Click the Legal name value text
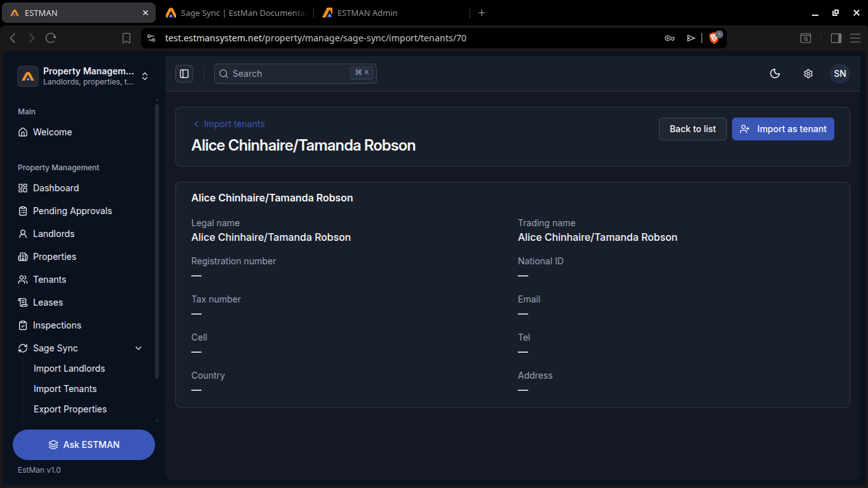Image resolution: width=868 pixels, height=488 pixels. (271, 238)
